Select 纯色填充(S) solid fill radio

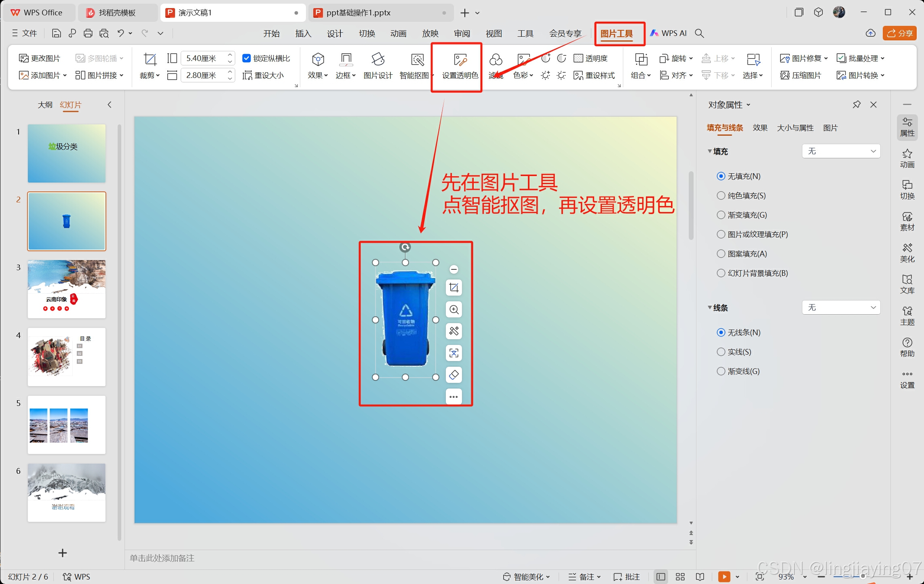721,195
